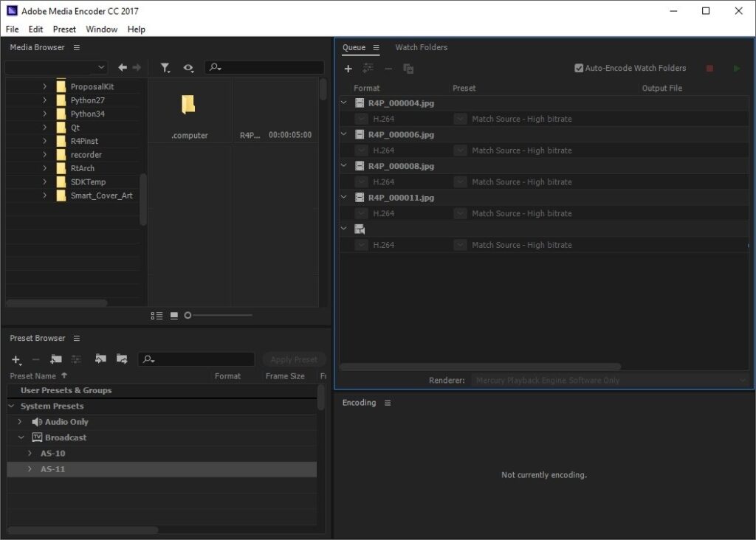Click Add Source icon in Queue toolbar
The width and height of the screenshot is (756, 540).
(348, 69)
